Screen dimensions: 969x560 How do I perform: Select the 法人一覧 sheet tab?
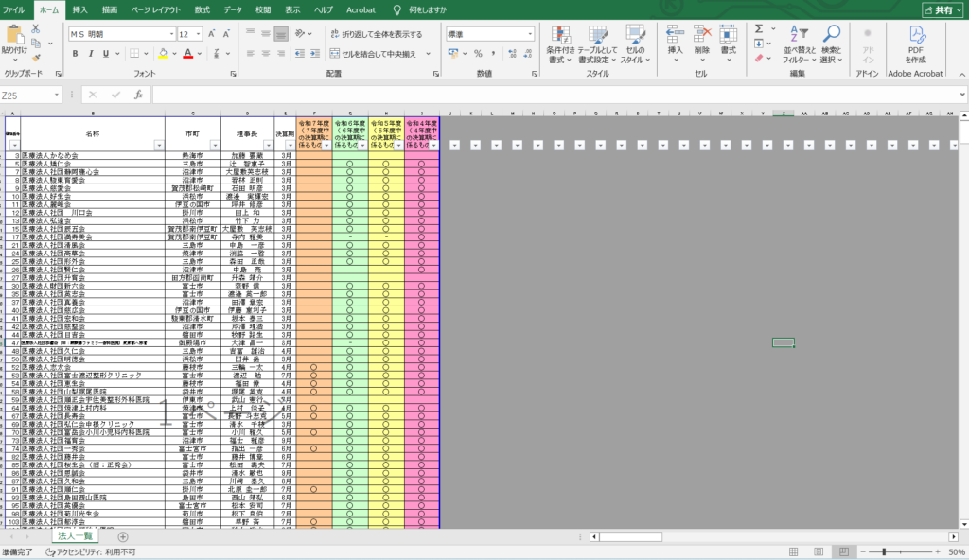(x=77, y=536)
